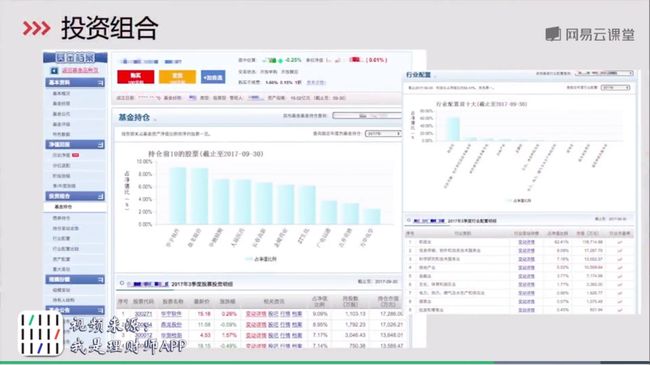Image resolution: width=650 pixels, height=365 pixels.
Task: Click the shortest last bar in holdings chart
Action: (372, 217)
